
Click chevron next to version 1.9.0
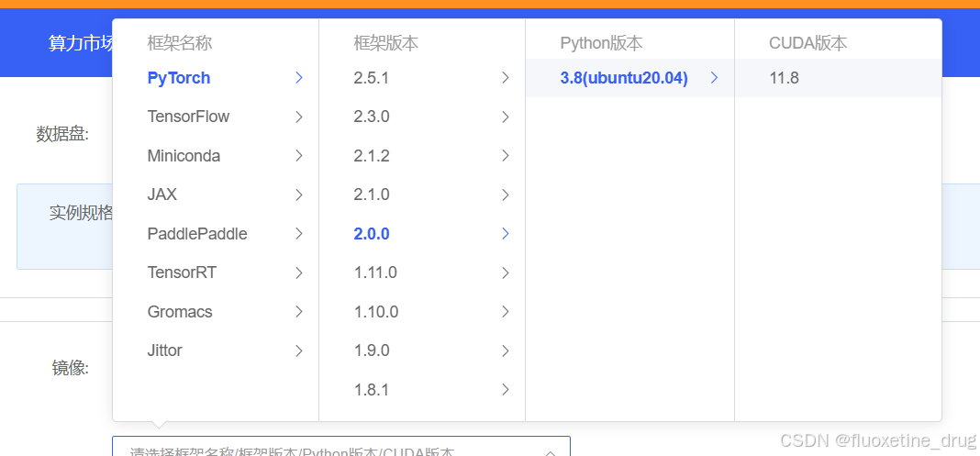click(x=506, y=350)
